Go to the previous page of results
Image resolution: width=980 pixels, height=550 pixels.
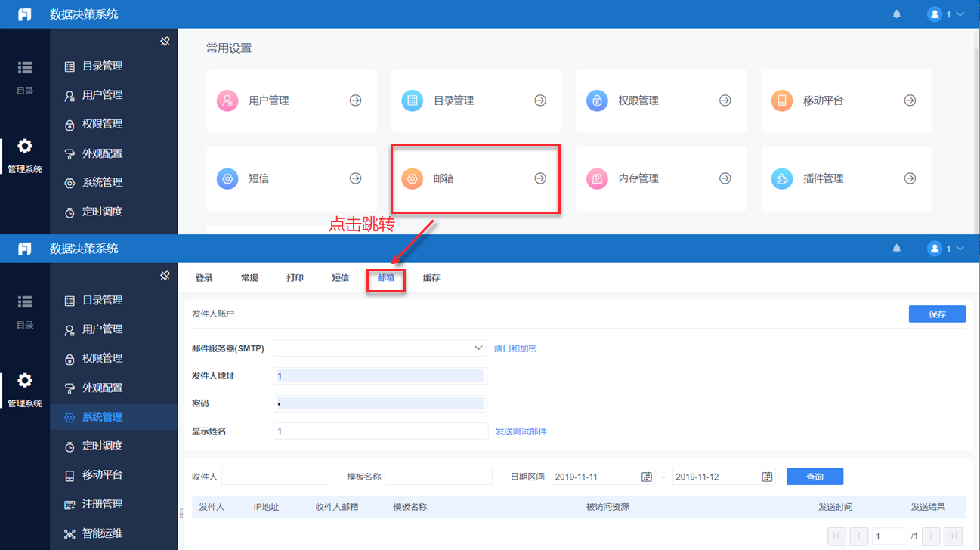(859, 536)
